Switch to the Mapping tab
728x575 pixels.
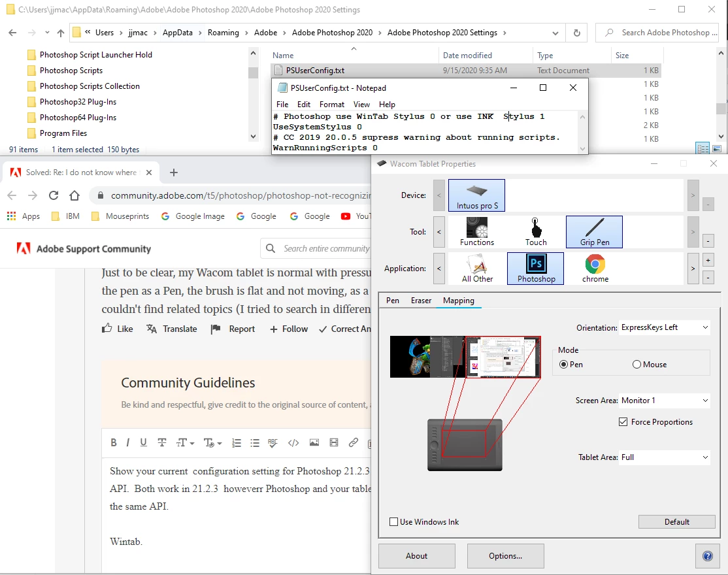coord(459,301)
